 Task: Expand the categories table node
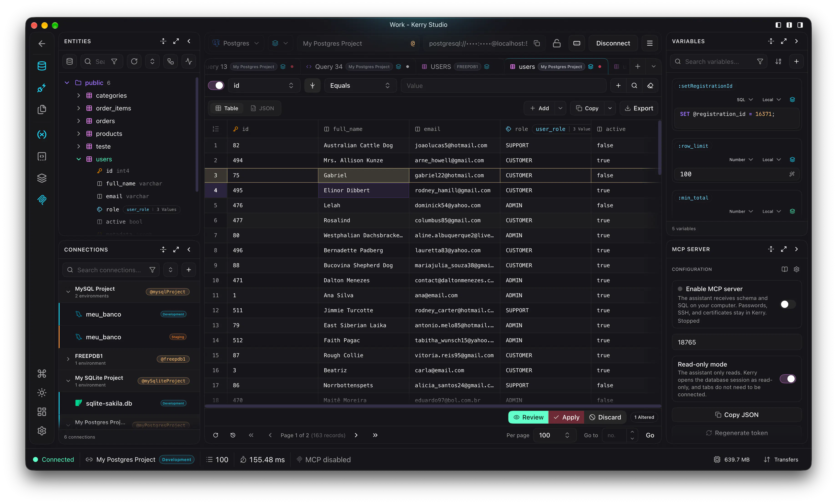78,95
